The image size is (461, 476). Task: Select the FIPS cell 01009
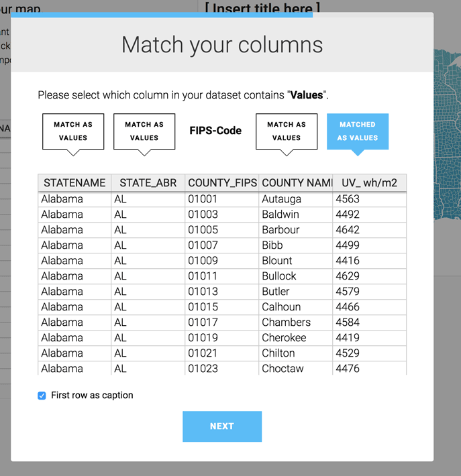point(222,261)
